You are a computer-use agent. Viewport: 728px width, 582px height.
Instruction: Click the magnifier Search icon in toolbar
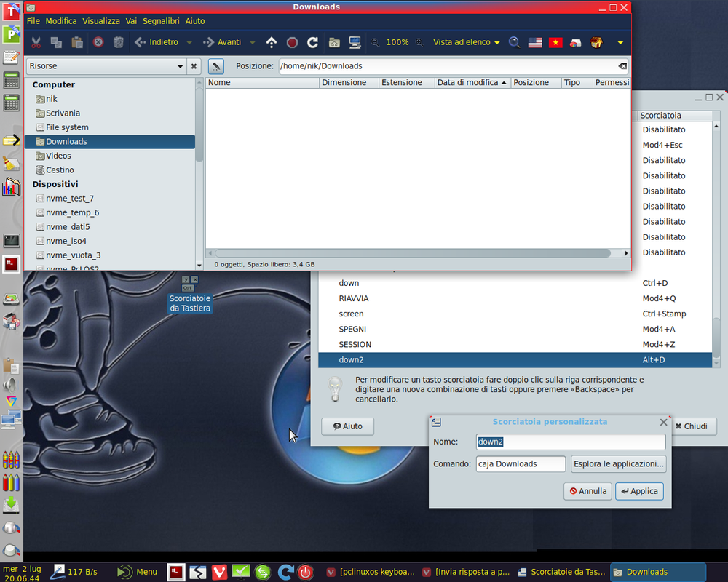[x=514, y=42]
